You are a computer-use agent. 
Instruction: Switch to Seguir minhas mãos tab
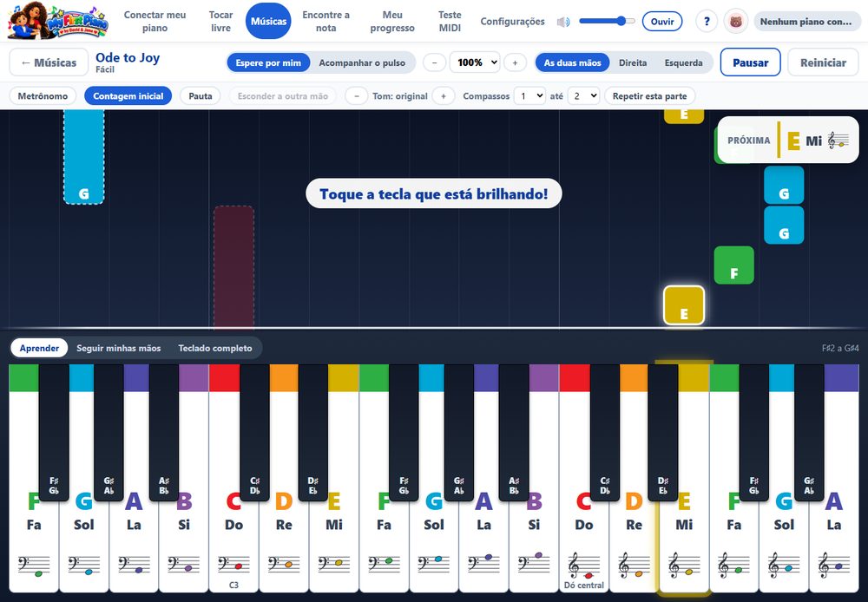[x=118, y=348]
